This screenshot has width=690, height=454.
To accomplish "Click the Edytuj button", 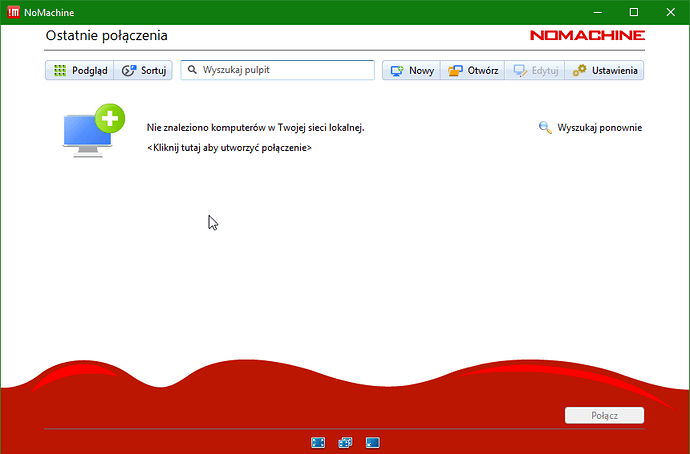I will [x=534, y=71].
